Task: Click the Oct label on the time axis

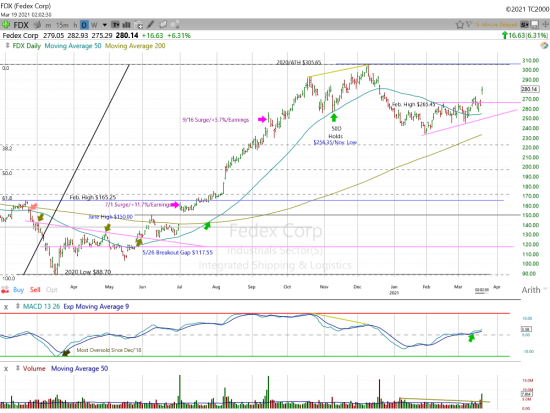Action: point(287,287)
